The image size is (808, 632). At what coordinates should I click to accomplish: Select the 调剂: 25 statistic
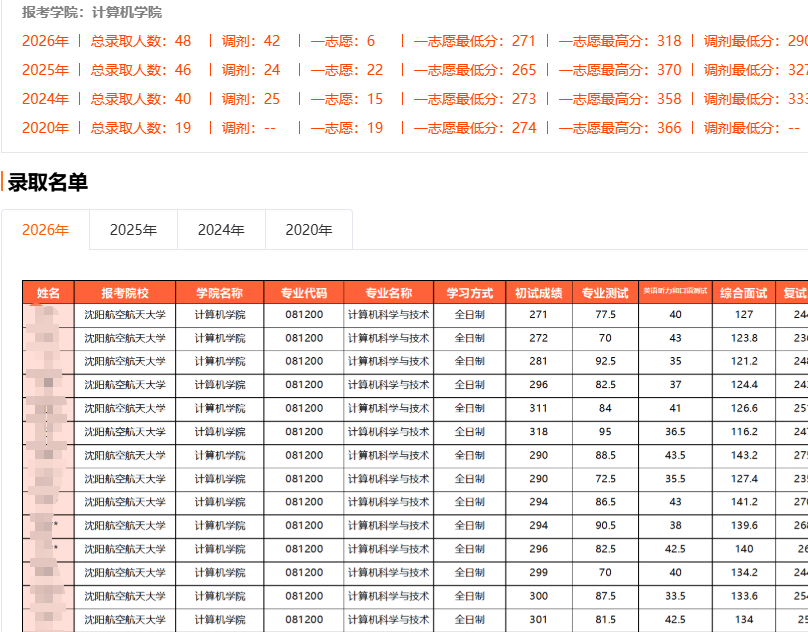click(251, 98)
